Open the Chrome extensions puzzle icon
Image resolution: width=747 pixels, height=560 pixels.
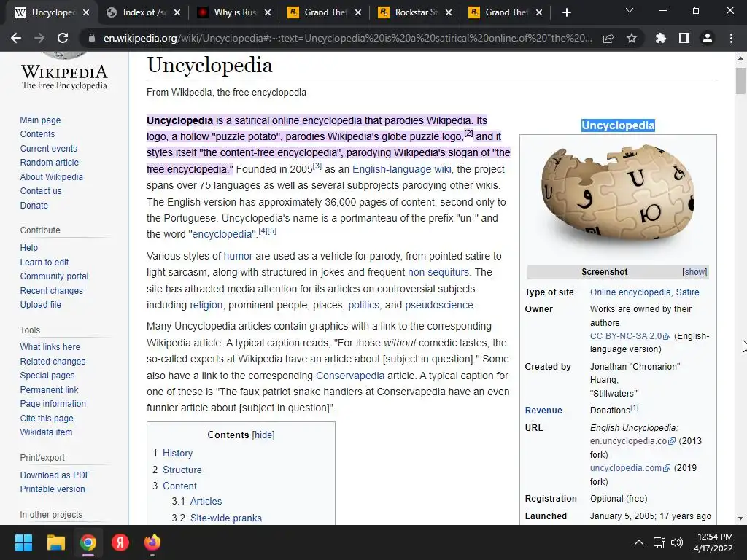[661, 38]
